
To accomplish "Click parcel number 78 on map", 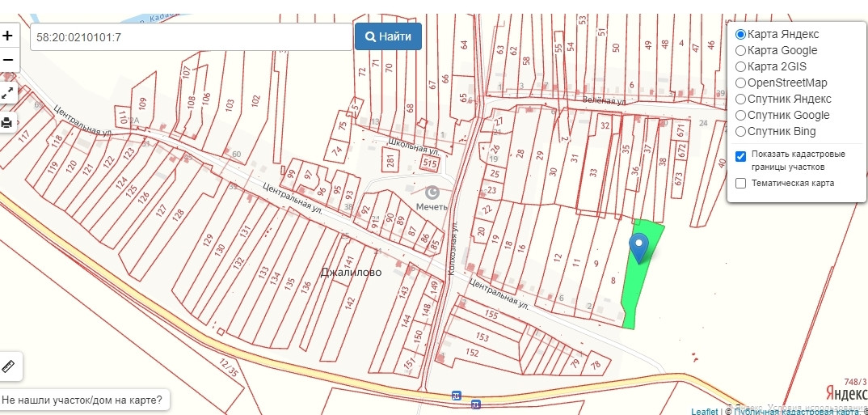I will point(596,365).
